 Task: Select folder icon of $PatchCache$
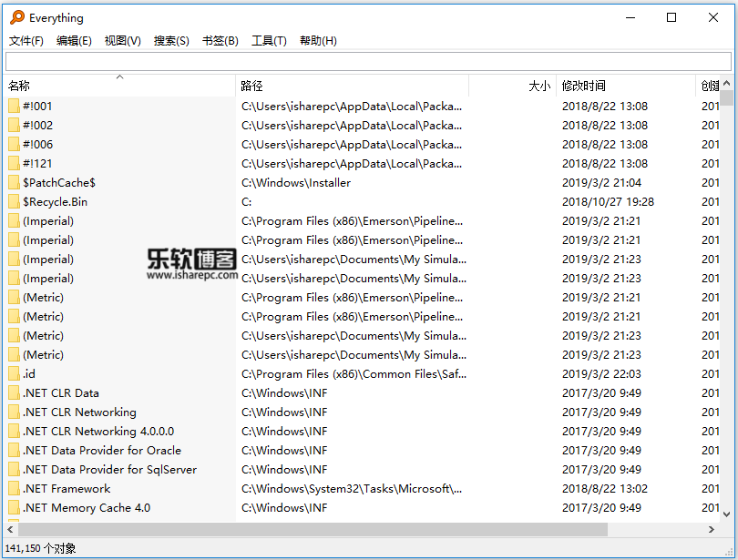click(x=14, y=183)
